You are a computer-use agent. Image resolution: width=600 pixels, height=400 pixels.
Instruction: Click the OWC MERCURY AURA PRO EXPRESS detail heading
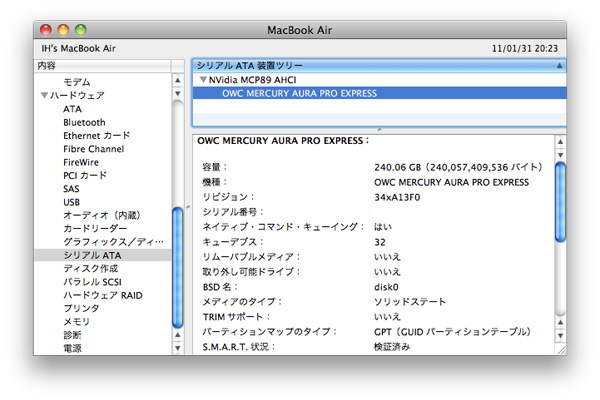pyautogui.click(x=283, y=140)
